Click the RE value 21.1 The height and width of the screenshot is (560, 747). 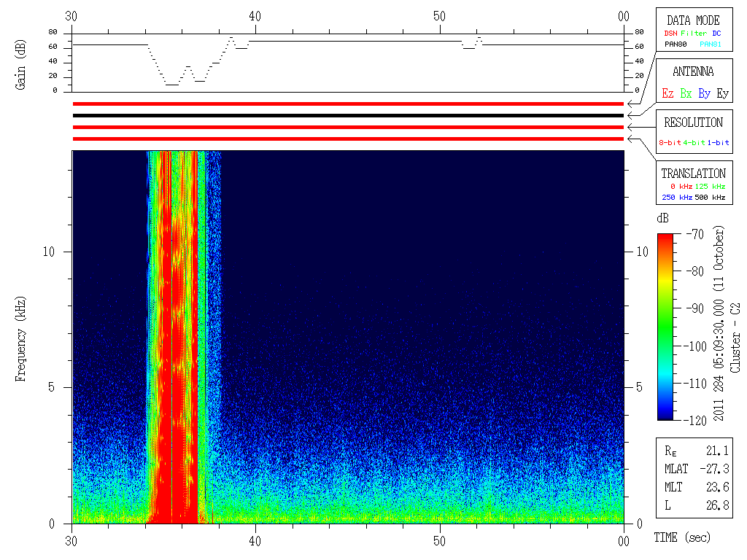click(718, 450)
